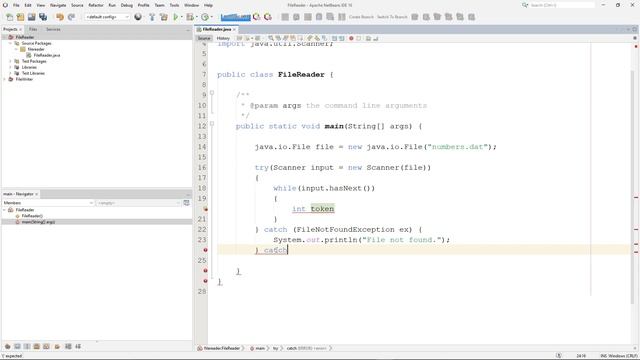Click the New File toolbar icon
Viewport: 640px width, 360px height.
9,17
